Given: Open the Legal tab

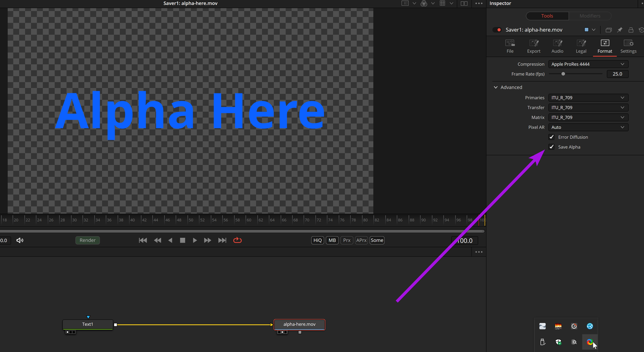Looking at the screenshot, I should click(581, 47).
